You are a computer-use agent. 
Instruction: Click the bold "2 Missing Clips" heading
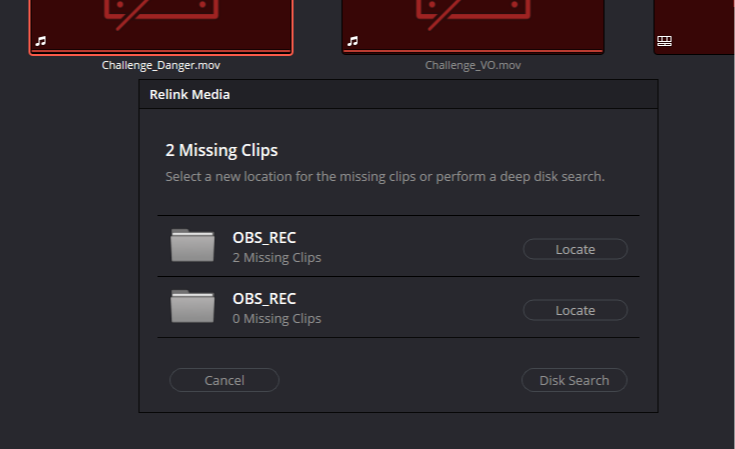coord(221,151)
